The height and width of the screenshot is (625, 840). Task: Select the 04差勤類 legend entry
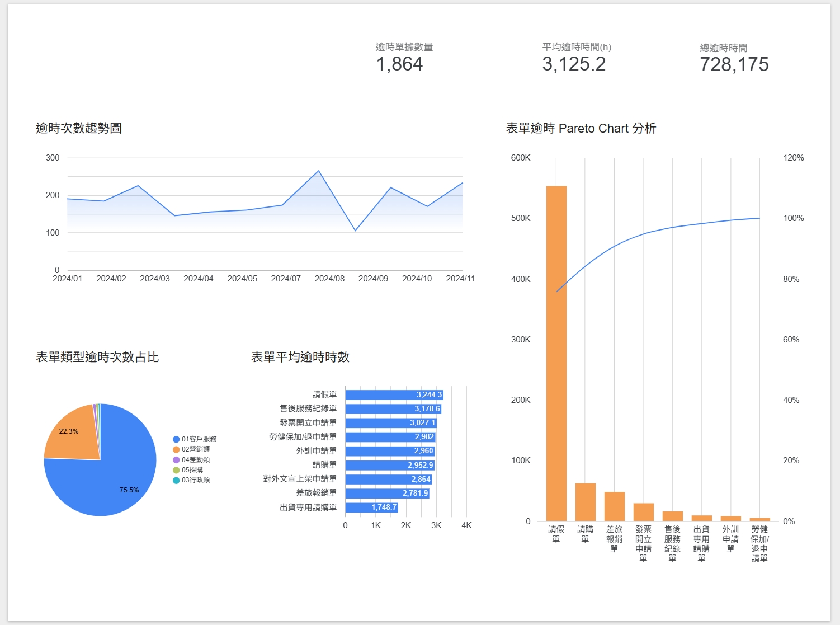click(195, 460)
